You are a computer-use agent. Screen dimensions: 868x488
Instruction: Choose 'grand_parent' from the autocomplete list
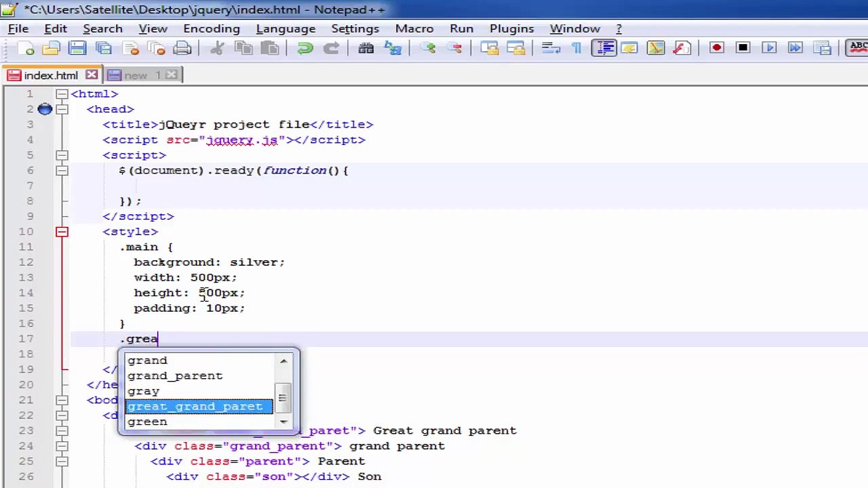(x=199, y=375)
